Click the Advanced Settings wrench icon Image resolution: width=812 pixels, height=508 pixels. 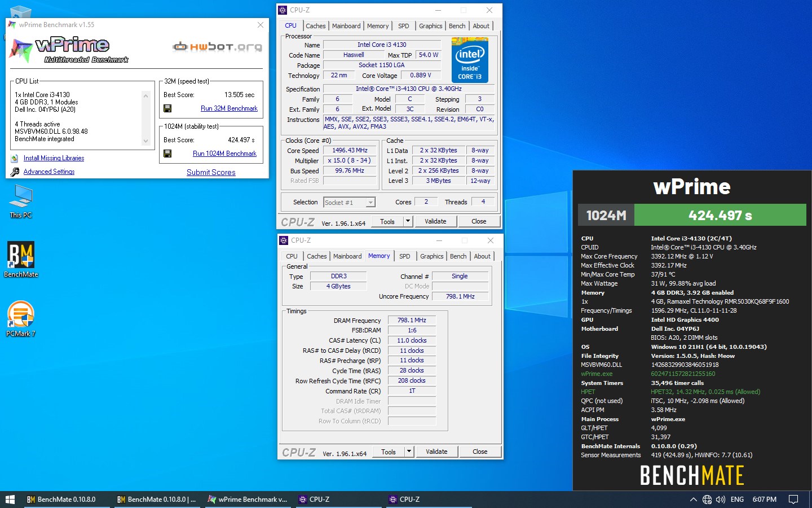pyautogui.click(x=15, y=172)
